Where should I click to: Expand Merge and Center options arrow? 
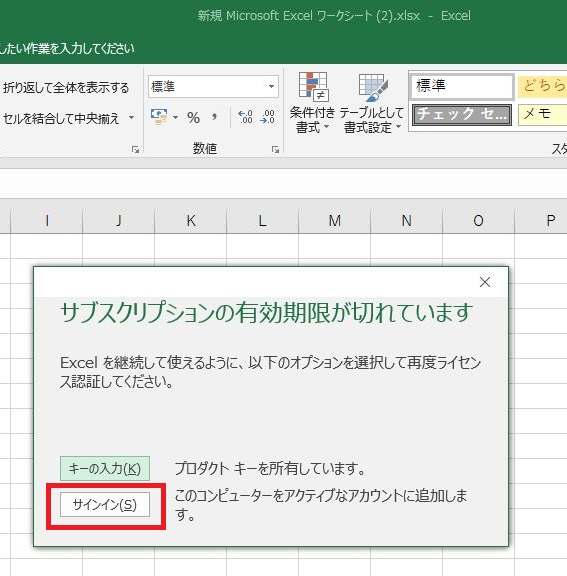[x=131, y=118]
